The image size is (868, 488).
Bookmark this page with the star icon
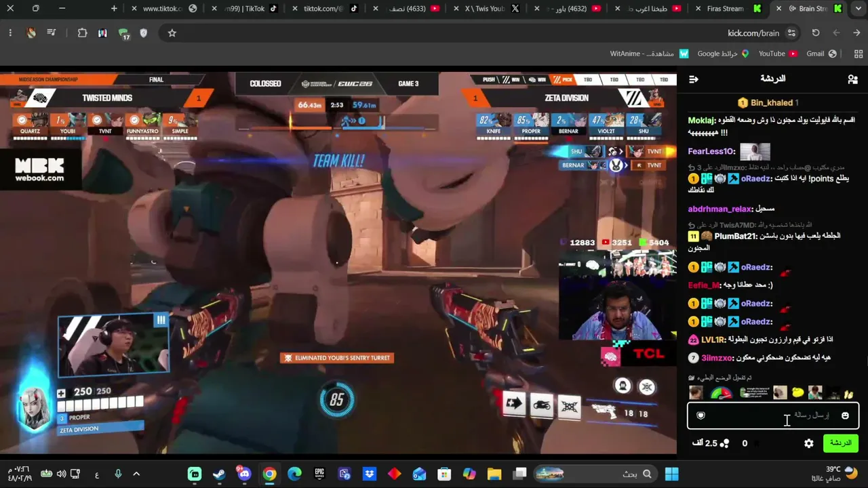pos(172,33)
